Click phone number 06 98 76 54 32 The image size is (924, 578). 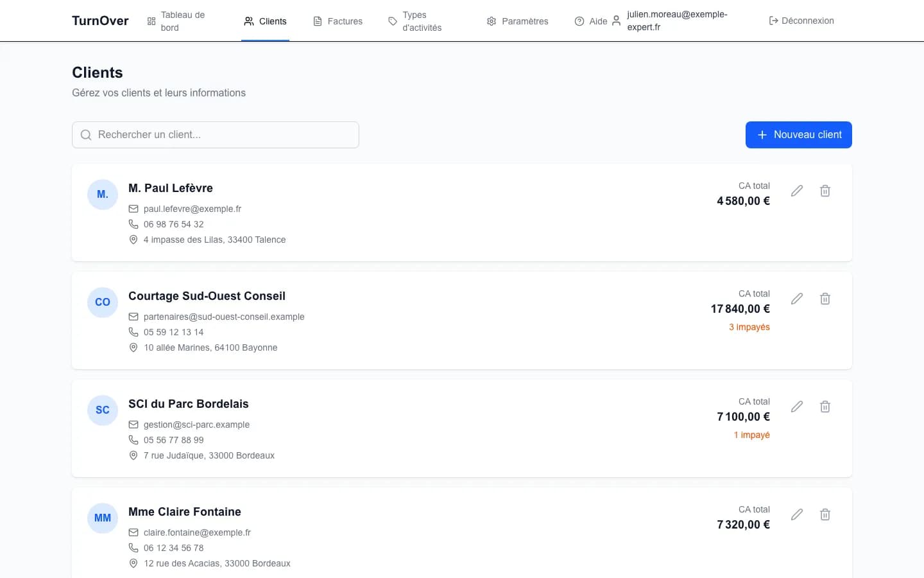coord(174,224)
